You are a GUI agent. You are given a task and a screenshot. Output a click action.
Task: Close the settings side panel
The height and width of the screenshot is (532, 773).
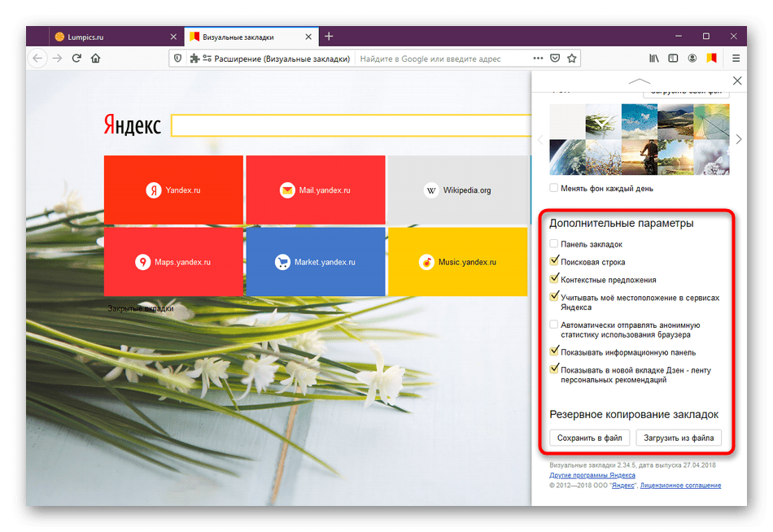(x=737, y=81)
